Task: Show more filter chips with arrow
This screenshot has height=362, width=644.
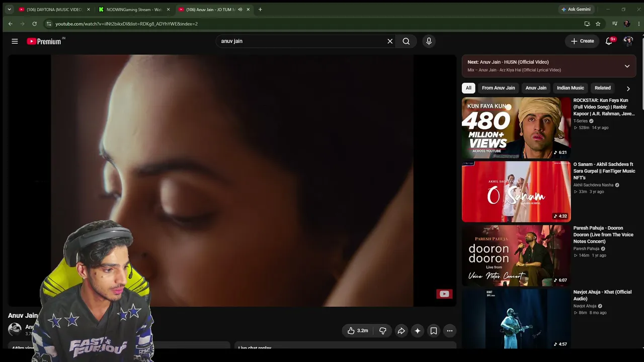Action: 628,88
